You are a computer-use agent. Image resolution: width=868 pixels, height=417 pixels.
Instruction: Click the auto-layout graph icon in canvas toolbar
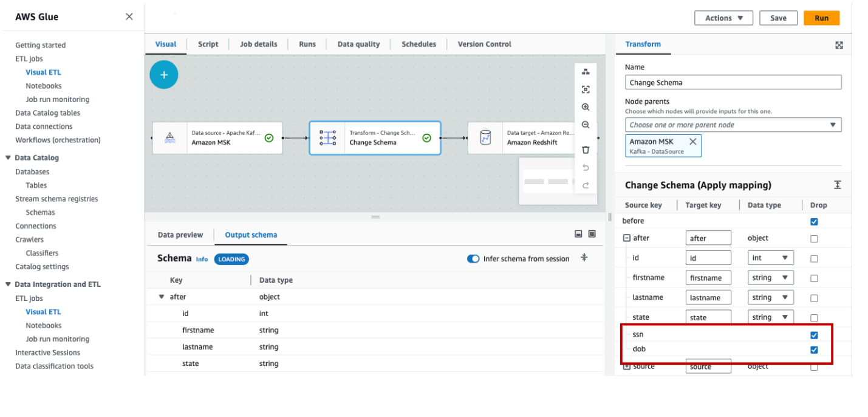click(586, 72)
